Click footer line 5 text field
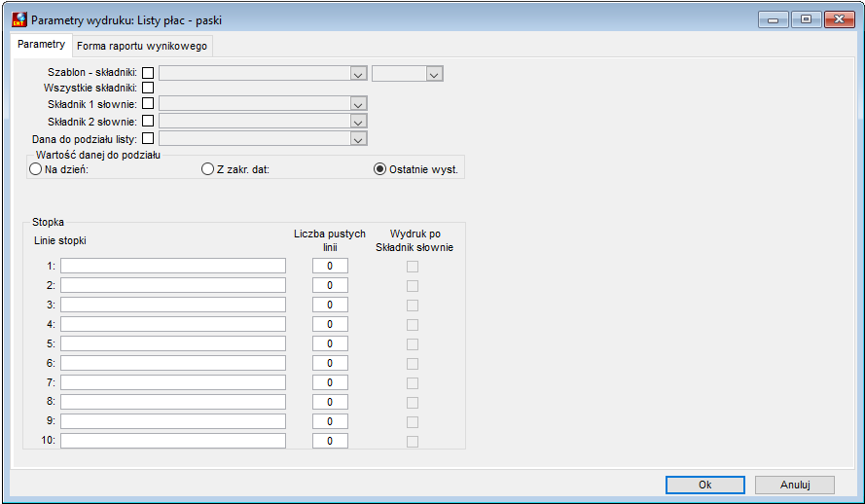The height and width of the screenshot is (504, 865). pos(173,343)
